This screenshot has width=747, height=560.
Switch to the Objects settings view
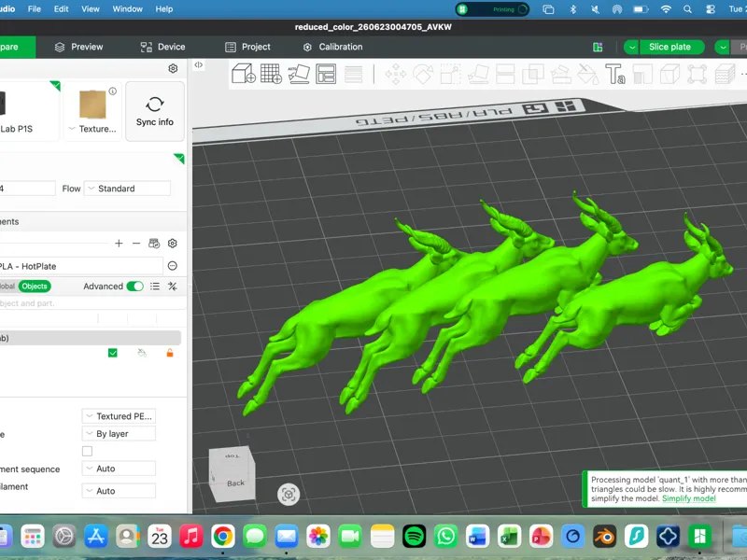35,287
